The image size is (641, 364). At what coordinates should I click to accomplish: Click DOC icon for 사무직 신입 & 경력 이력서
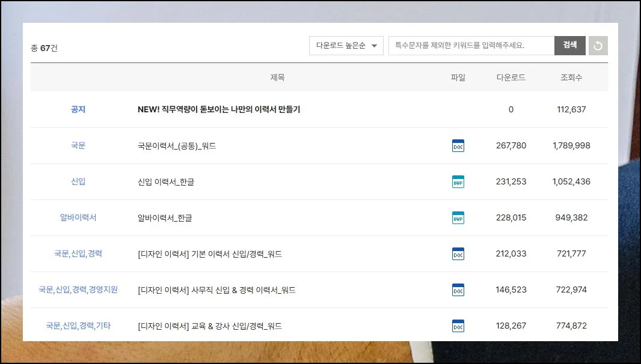[x=458, y=290]
